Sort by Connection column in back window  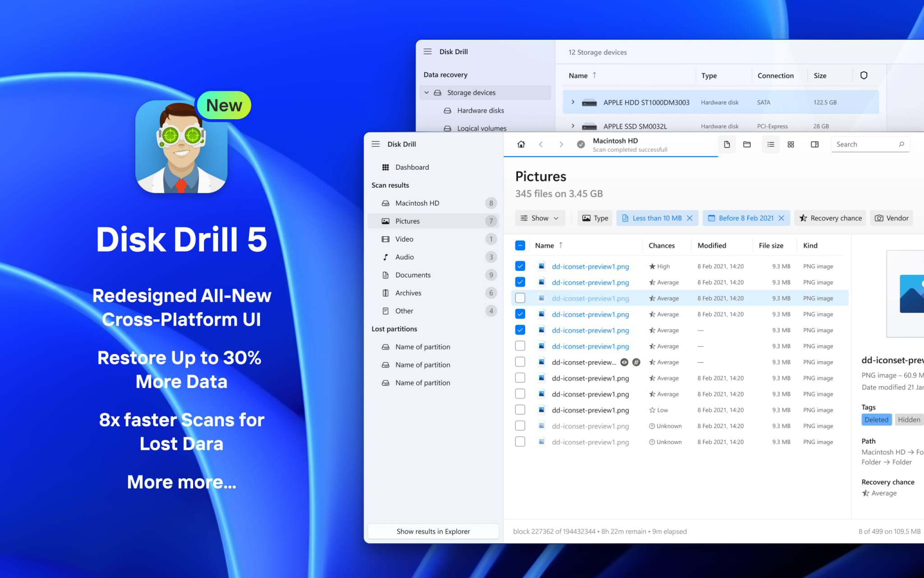[775, 75]
